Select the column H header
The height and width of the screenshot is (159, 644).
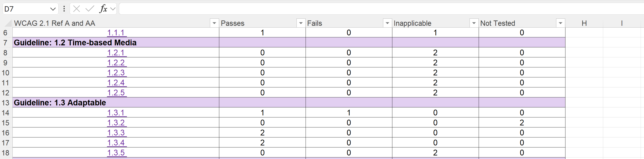(584, 23)
